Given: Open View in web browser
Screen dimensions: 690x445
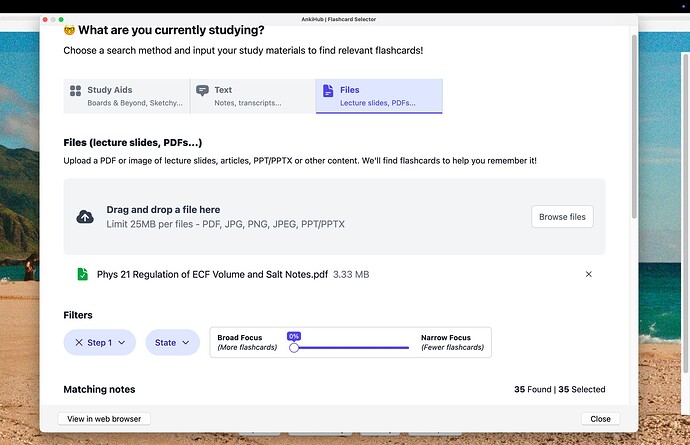Looking at the screenshot, I should pos(104,419).
